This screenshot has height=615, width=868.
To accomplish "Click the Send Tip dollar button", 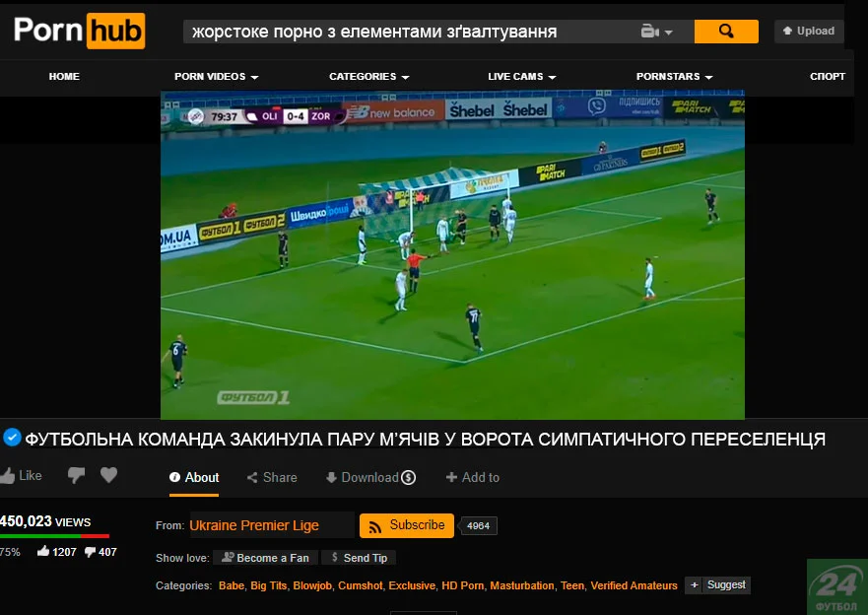I will tap(358, 558).
